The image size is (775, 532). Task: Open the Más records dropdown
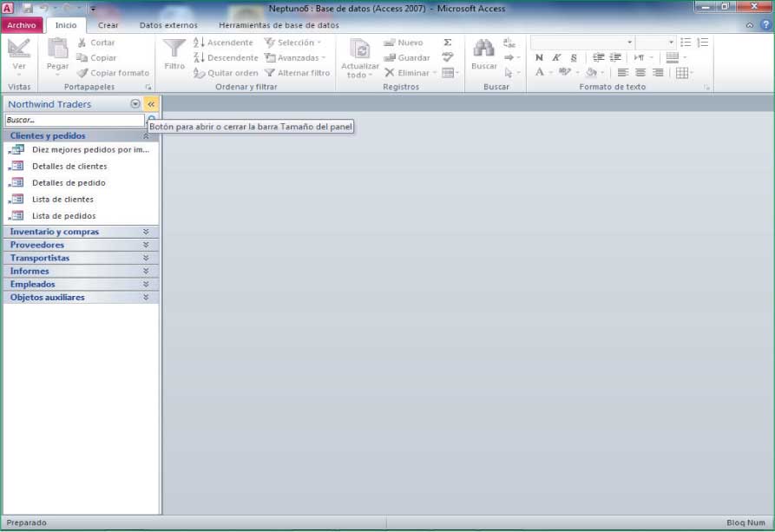point(450,73)
